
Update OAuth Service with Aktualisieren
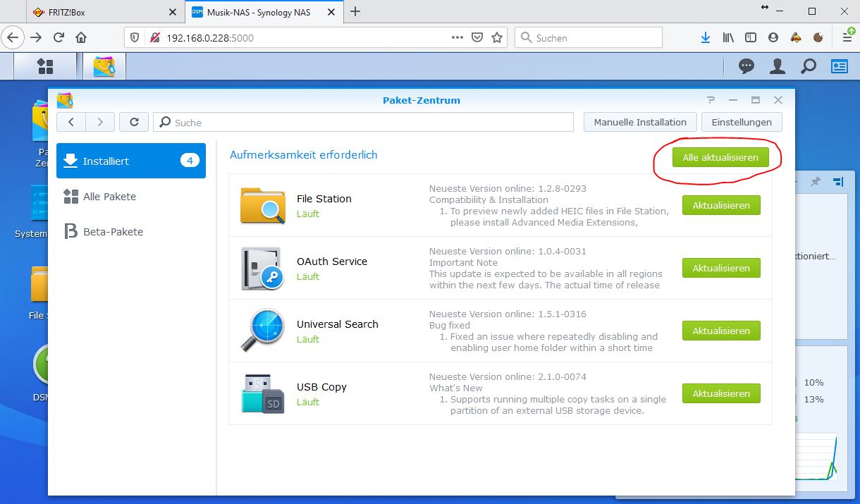coord(721,268)
